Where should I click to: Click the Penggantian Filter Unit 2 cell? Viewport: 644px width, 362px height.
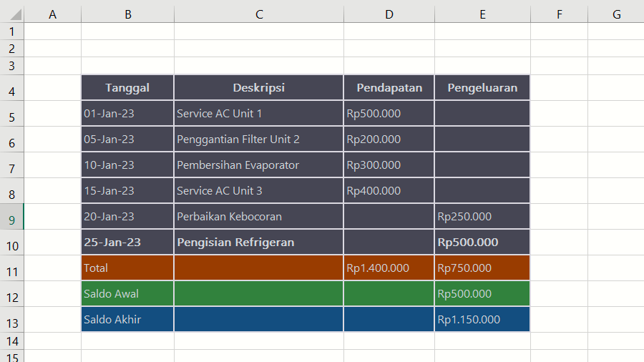[x=259, y=139]
